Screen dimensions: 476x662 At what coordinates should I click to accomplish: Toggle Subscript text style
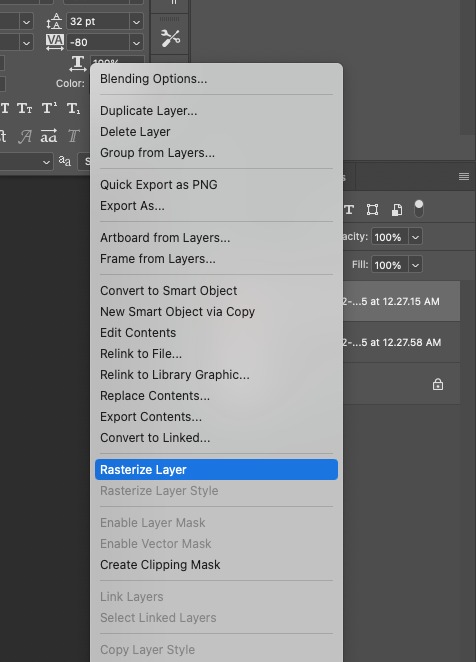[73, 109]
